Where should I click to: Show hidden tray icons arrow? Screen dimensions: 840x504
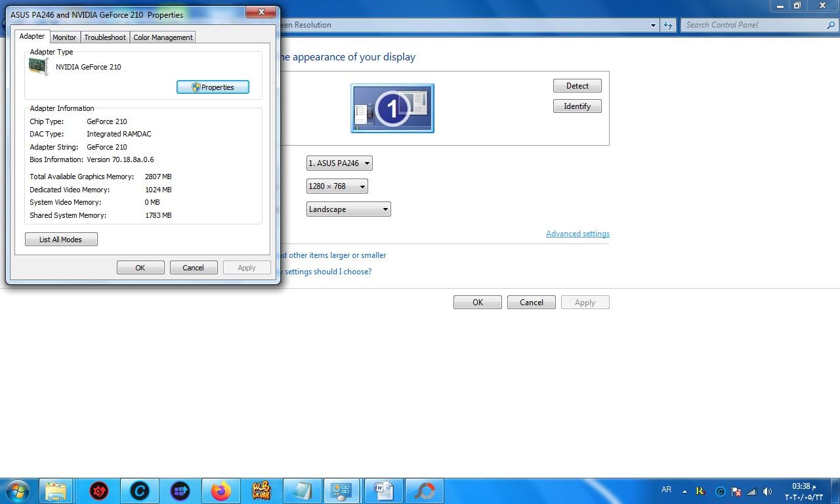tap(684, 492)
